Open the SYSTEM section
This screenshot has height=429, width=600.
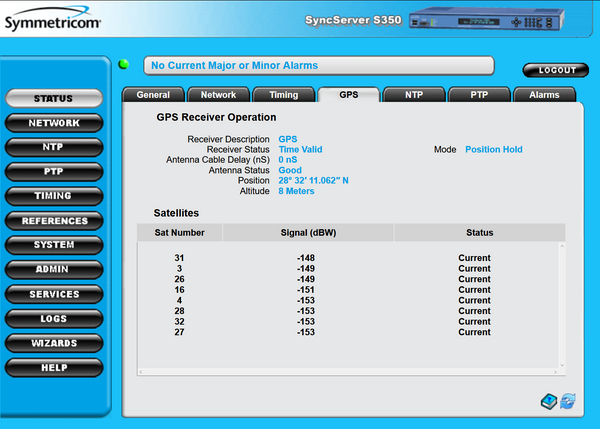[x=54, y=245]
